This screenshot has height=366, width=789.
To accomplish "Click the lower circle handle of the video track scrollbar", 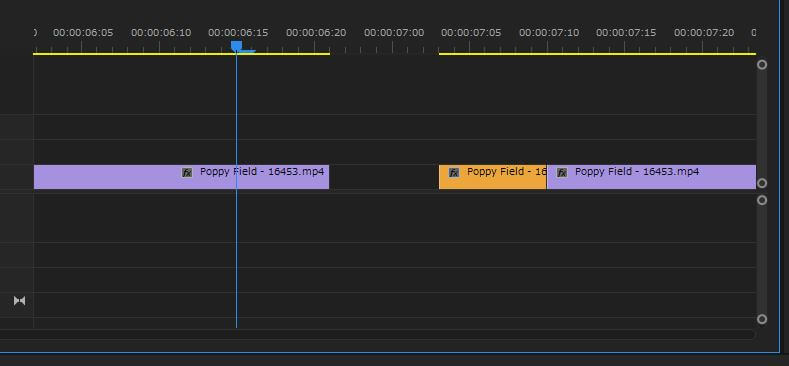I will pos(762,183).
